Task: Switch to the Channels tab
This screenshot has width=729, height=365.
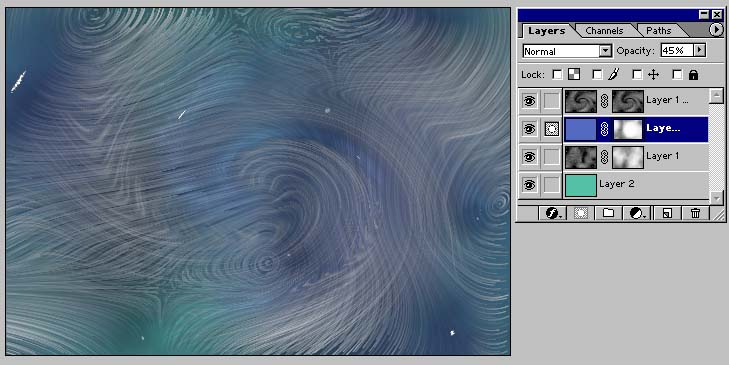Action: [x=604, y=31]
